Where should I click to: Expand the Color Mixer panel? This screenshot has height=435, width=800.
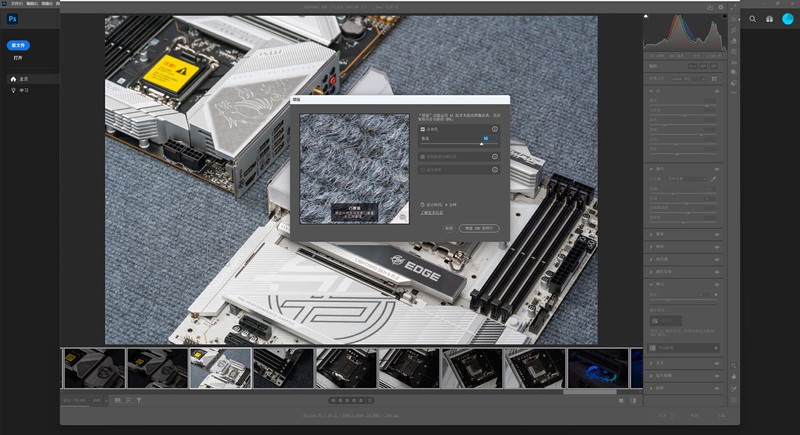(x=651, y=259)
